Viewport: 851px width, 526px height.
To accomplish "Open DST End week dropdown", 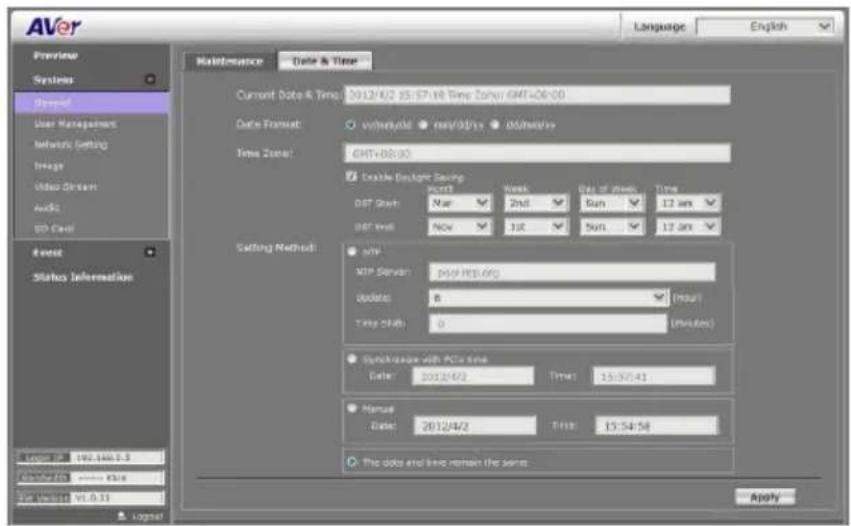I will point(536,226).
